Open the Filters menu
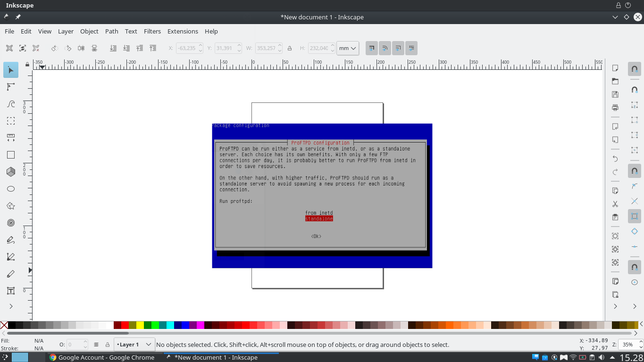This screenshot has width=644, height=362. coord(152,31)
